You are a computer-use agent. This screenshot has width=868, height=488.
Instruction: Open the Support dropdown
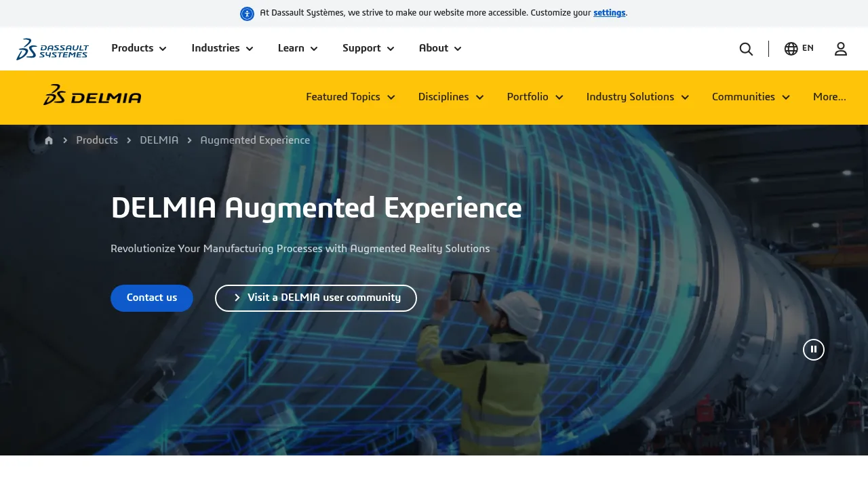coord(368,48)
